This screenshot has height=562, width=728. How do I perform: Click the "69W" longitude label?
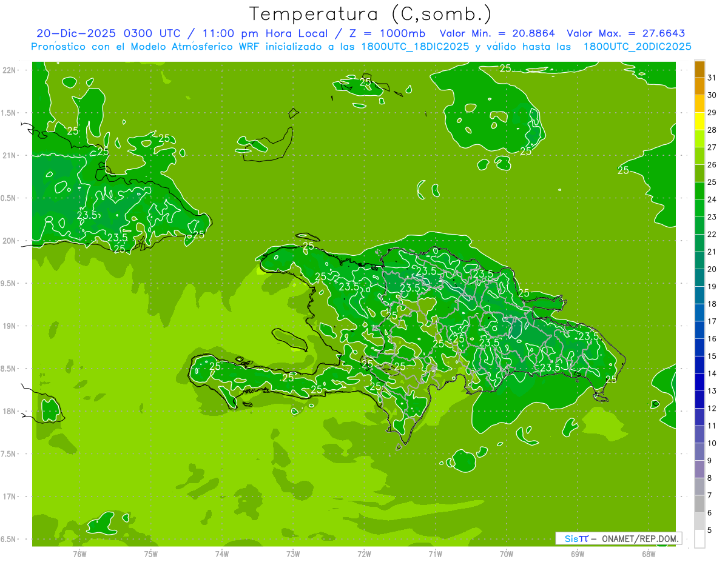(x=578, y=554)
